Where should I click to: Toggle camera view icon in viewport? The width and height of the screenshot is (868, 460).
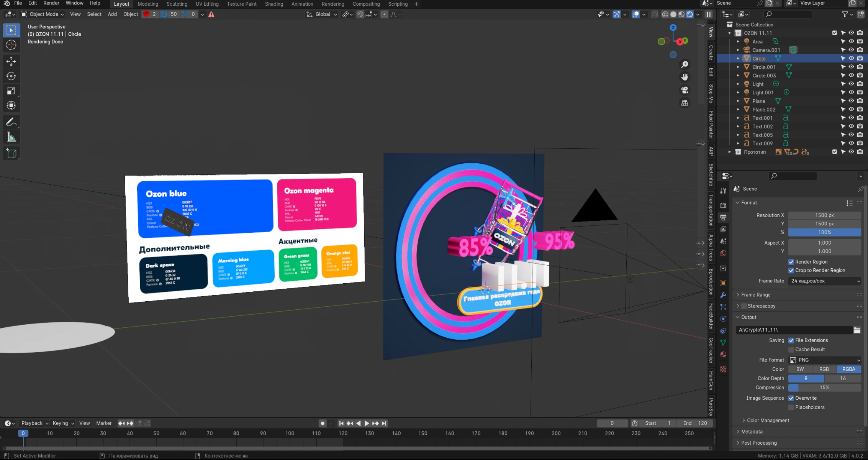[685, 90]
